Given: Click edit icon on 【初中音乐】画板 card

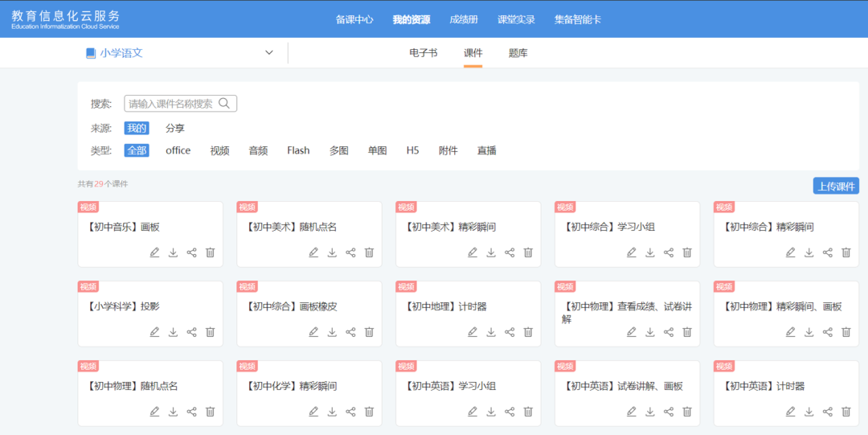Looking at the screenshot, I should click(154, 252).
